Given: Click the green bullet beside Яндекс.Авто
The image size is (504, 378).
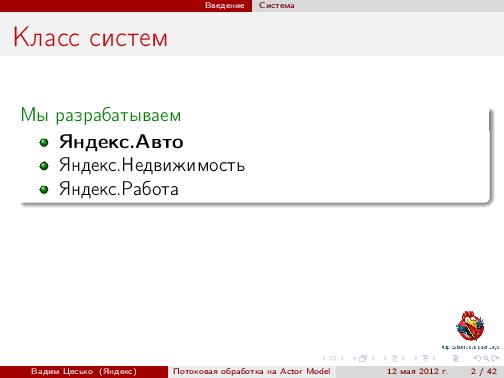Looking at the screenshot, I should pyautogui.click(x=44, y=143).
